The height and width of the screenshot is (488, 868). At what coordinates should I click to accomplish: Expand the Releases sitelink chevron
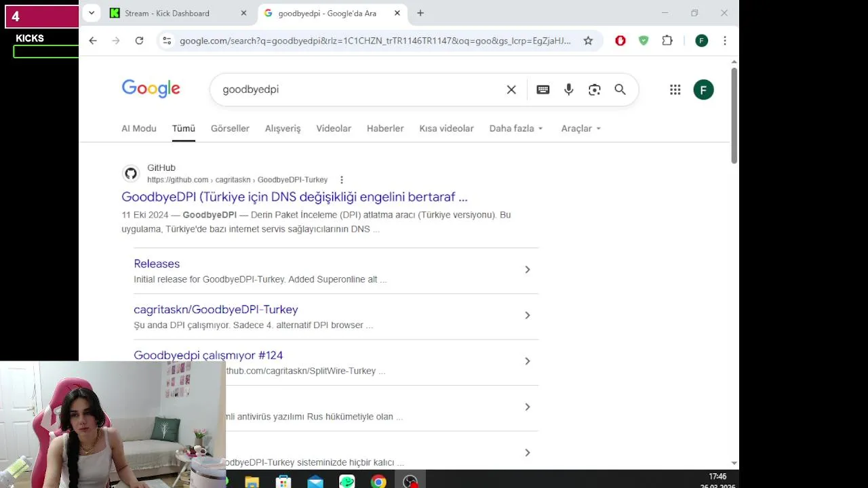click(x=527, y=270)
